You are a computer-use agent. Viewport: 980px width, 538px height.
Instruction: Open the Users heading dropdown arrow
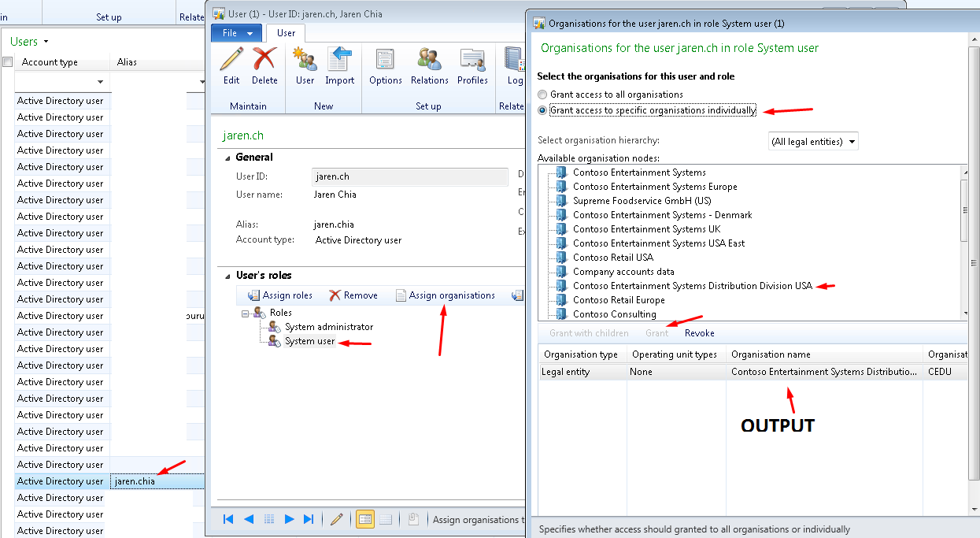46,42
